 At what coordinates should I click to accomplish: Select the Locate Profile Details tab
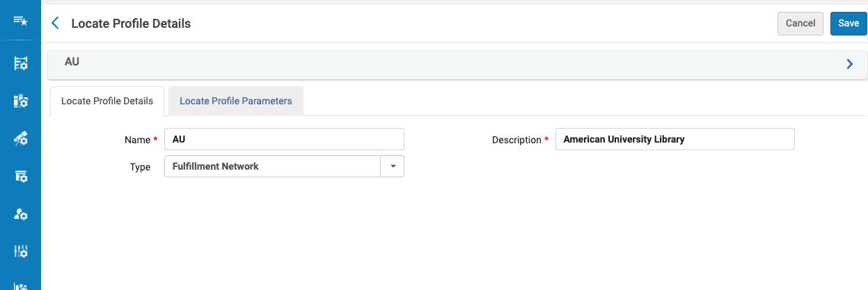pyautogui.click(x=107, y=101)
